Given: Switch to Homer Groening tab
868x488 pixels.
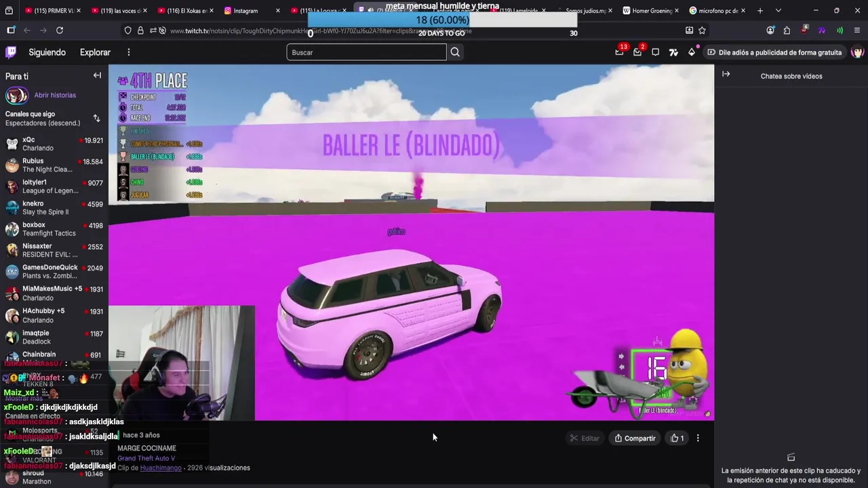Looking at the screenshot, I should [650, 11].
